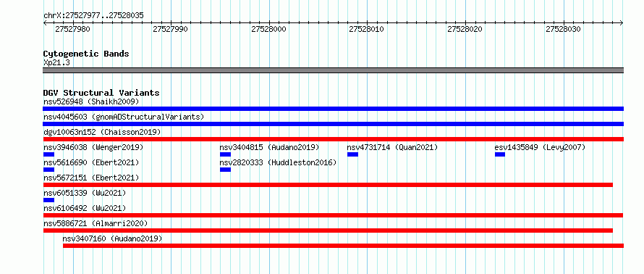The width and height of the screenshot is (644, 274).
Task: Click the Cytogenetic Bands track title
Action: tap(86, 54)
